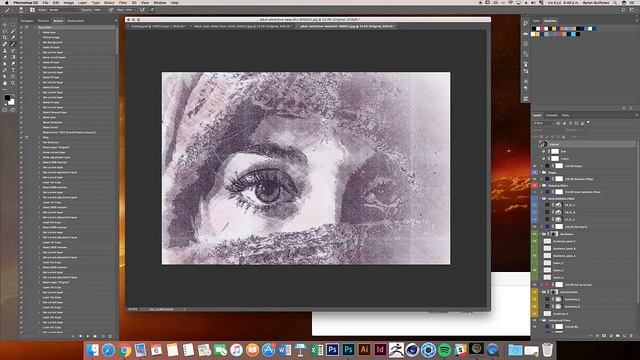Click the adult-attractive-beautiful document tab
The height and width of the screenshot is (360, 640).
click(x=347, y=26)
